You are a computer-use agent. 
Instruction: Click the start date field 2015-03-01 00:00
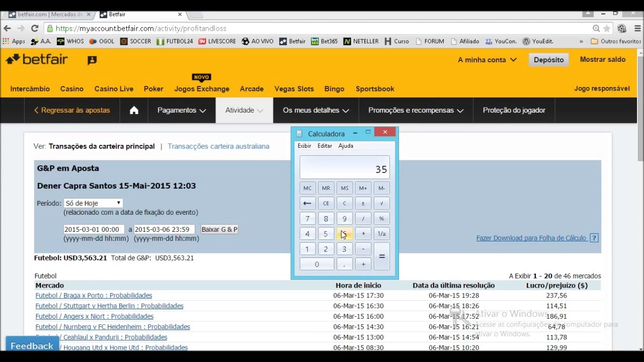[x=94, y=229]
